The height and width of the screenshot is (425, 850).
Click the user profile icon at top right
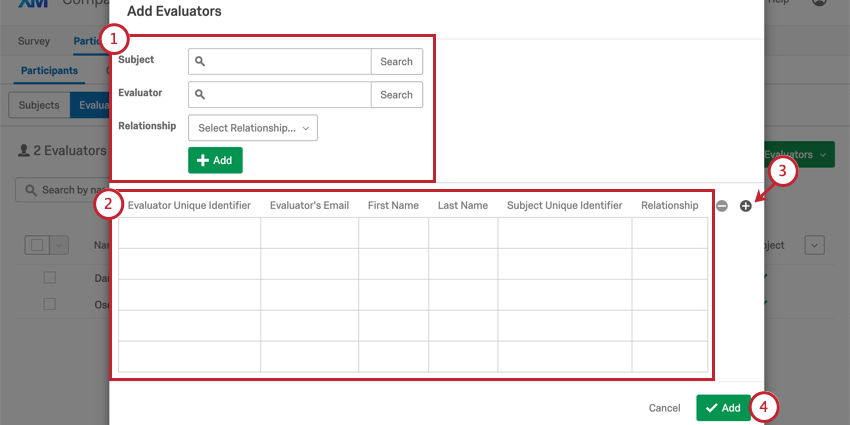[819, 2]
